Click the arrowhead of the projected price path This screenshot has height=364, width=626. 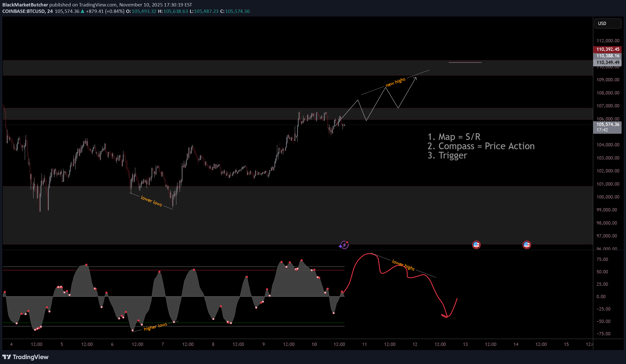point(416,78)
